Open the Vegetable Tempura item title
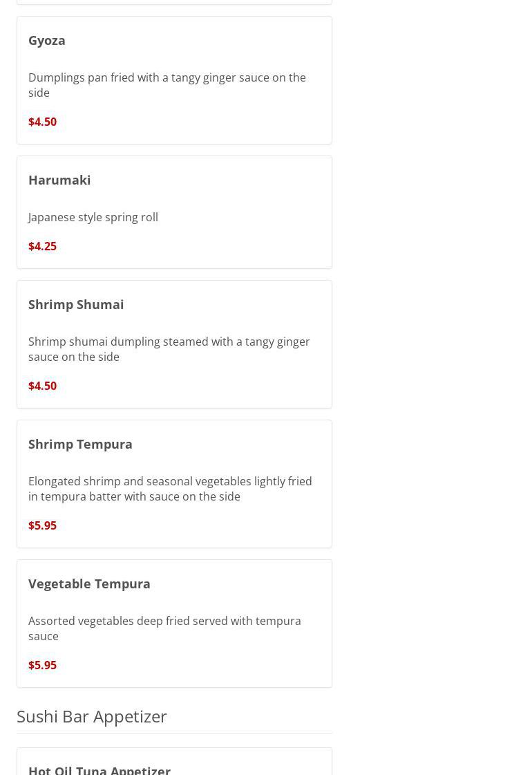The width and height of the screenshot is (532, 775). (89, 583)
